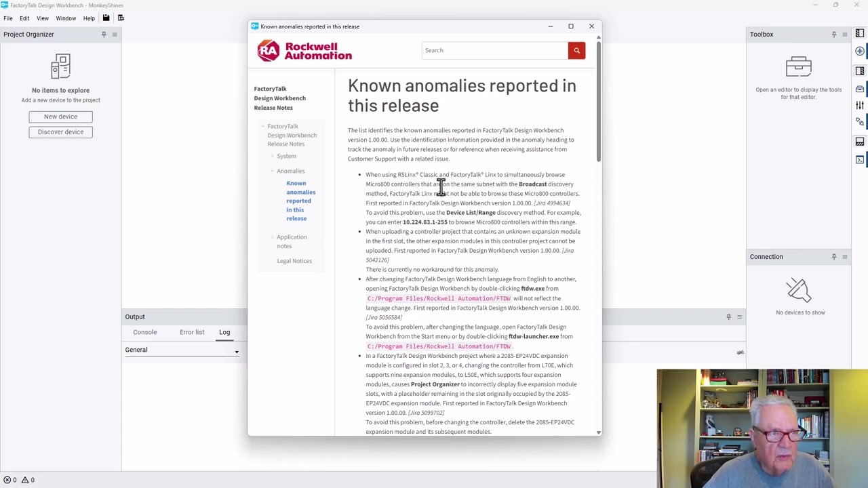Open the Toolbox icon in right sidebar

860,89
